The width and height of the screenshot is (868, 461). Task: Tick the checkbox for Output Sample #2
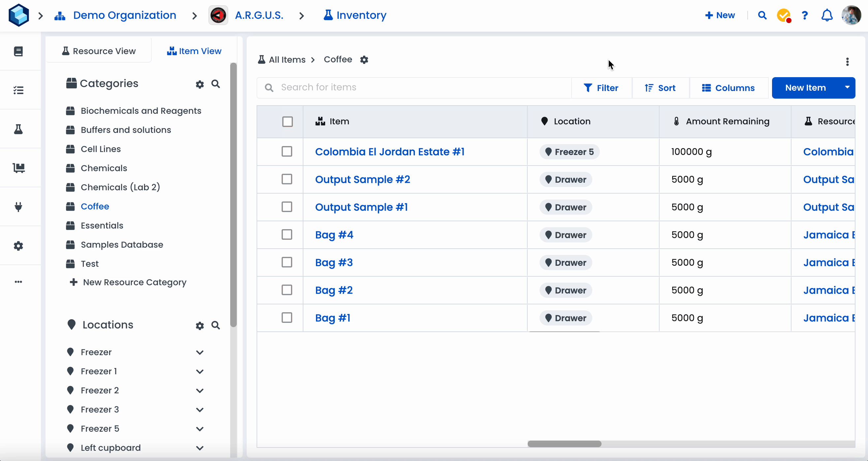[x=287, y=179]
